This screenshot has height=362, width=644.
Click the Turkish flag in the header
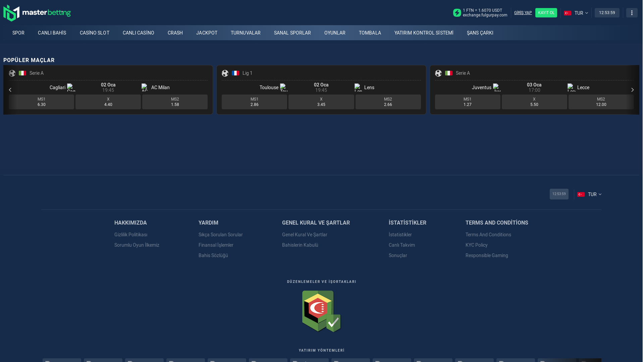pos(568,13)
